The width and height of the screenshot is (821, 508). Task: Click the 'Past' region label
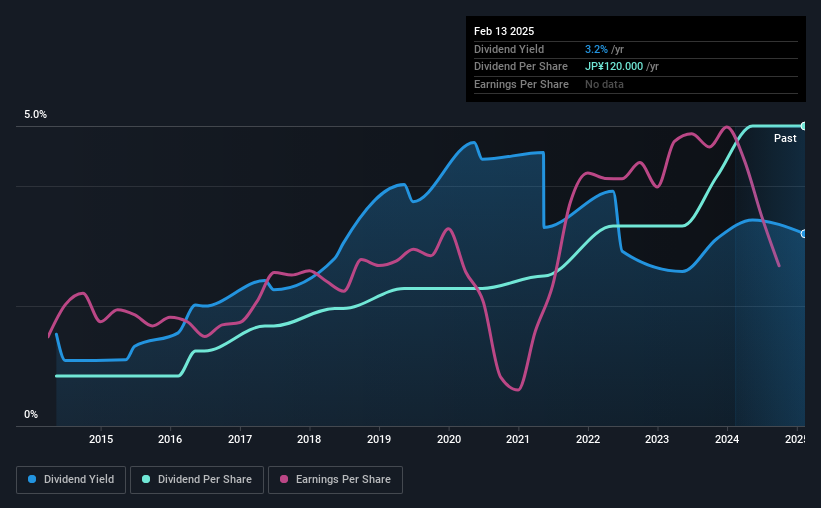[x=785, y=138]
